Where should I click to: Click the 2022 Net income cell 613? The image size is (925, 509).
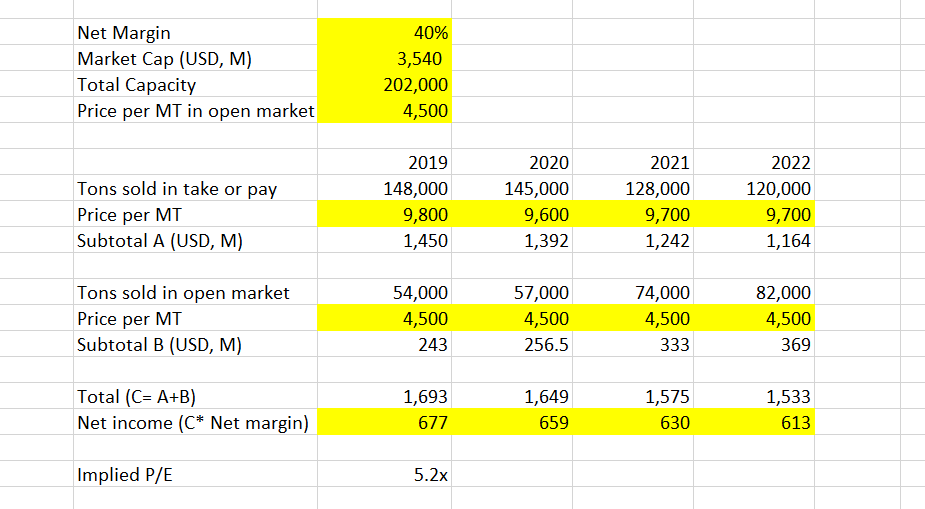coord(752,423)
